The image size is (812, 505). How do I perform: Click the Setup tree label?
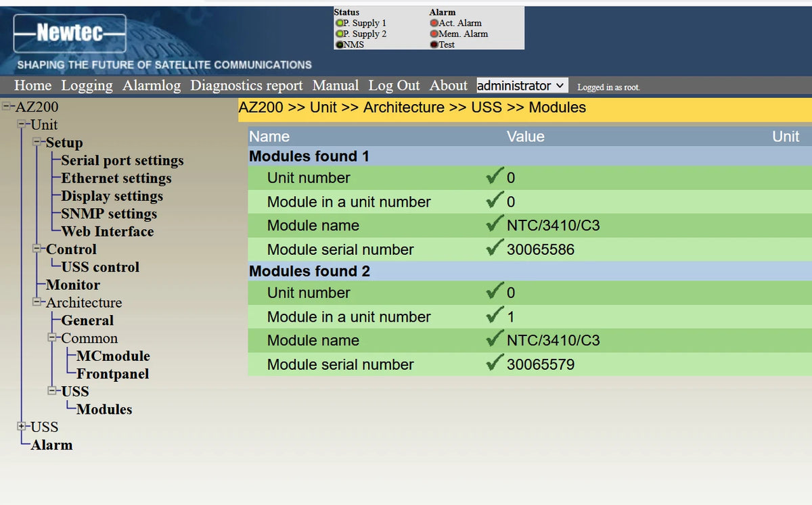64,143
